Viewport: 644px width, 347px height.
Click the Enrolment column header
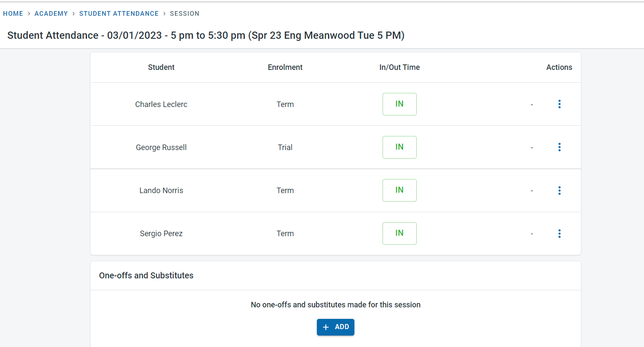(285, 67)
